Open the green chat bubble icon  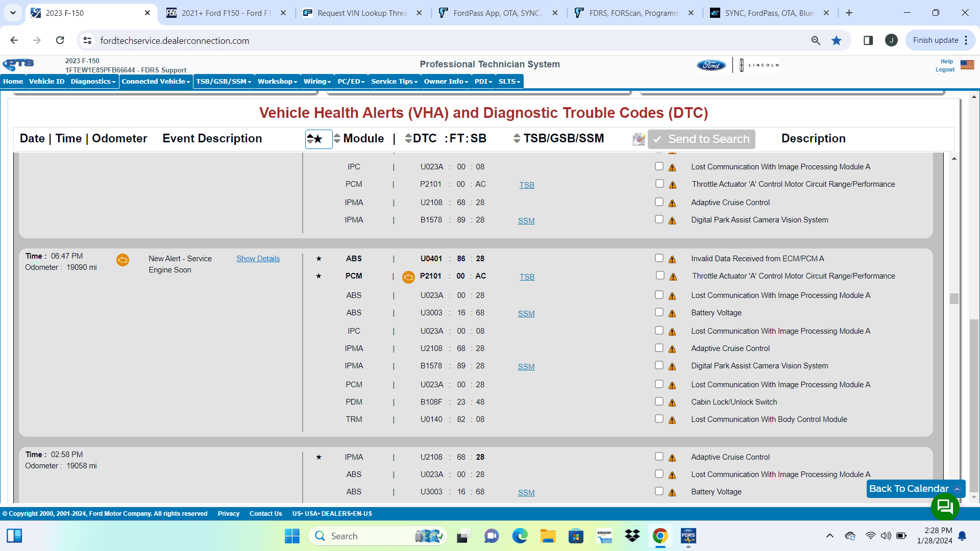pos(945,507)
